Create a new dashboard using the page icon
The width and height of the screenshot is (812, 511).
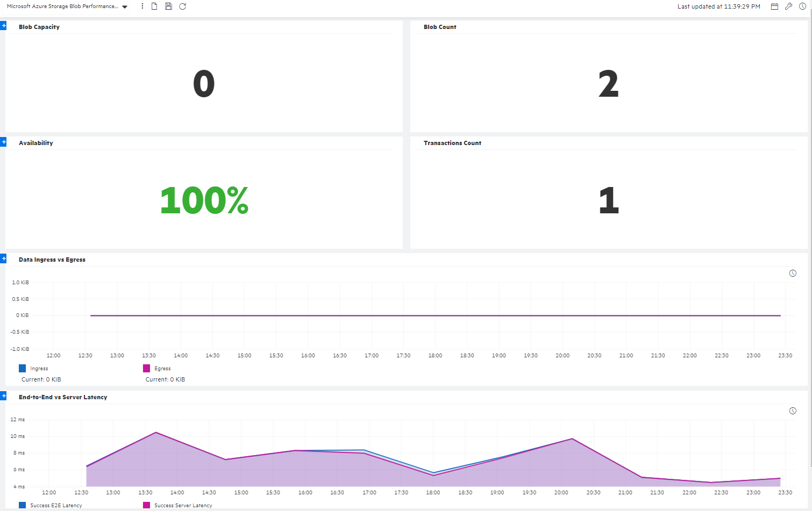coord(154,6)
